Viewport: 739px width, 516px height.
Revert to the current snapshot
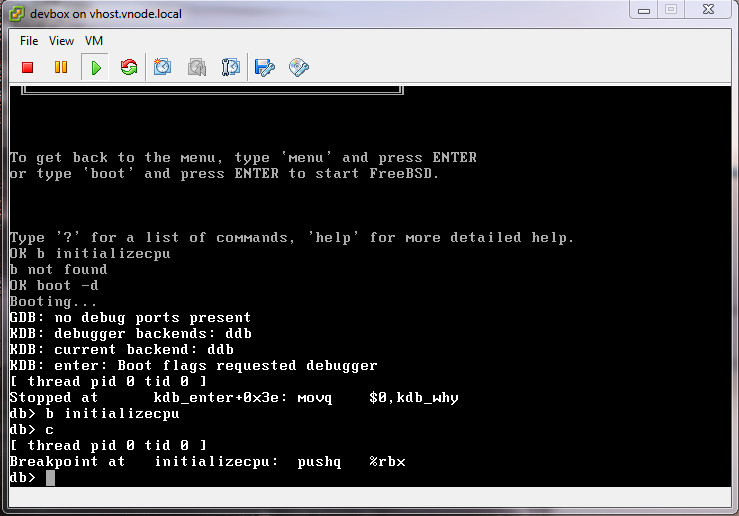pos(197,67)
